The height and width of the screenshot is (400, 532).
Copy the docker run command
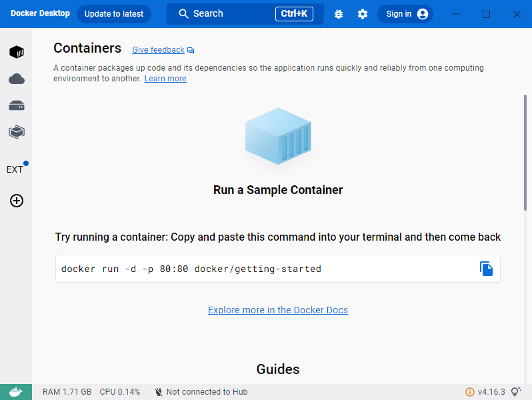point(486,269)
